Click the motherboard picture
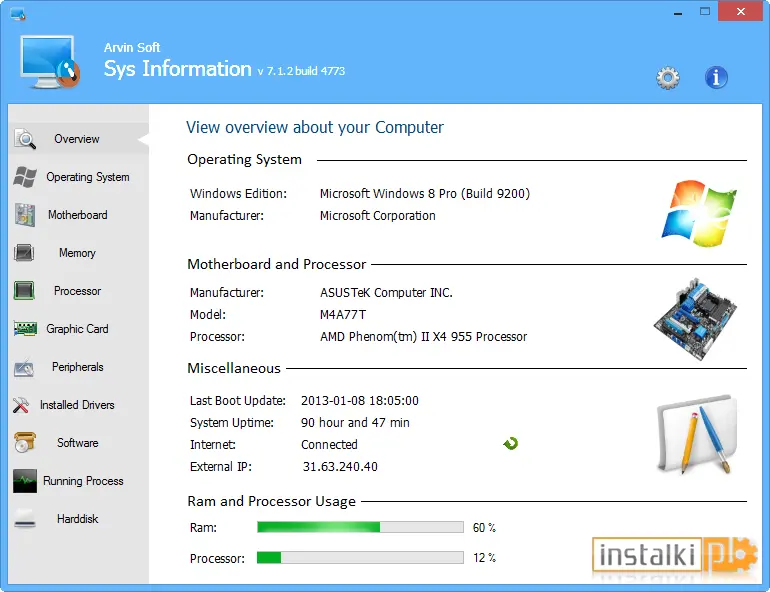This screenshot has height=592, width=770. point(695,319)
